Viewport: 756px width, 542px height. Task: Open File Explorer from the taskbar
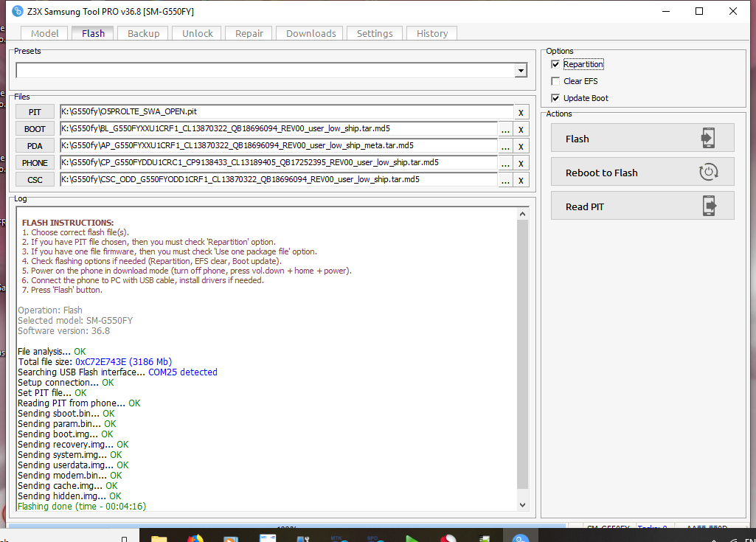coord(159,535)
